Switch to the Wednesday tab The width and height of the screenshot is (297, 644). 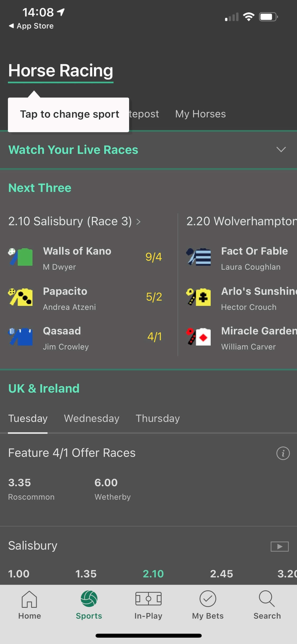pos(91,418)
